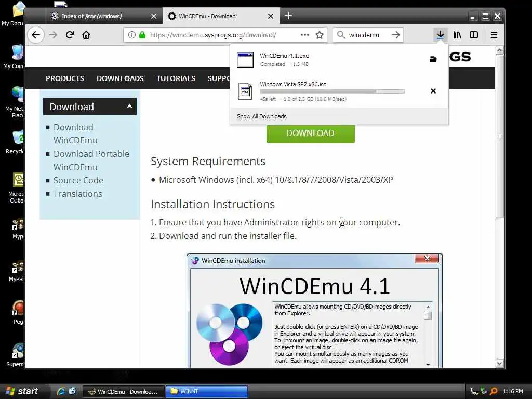This screenshot has height=399, width=532.
Task: Close the WinCDEmu - Download tab
Action: click(x=270, y=16)
